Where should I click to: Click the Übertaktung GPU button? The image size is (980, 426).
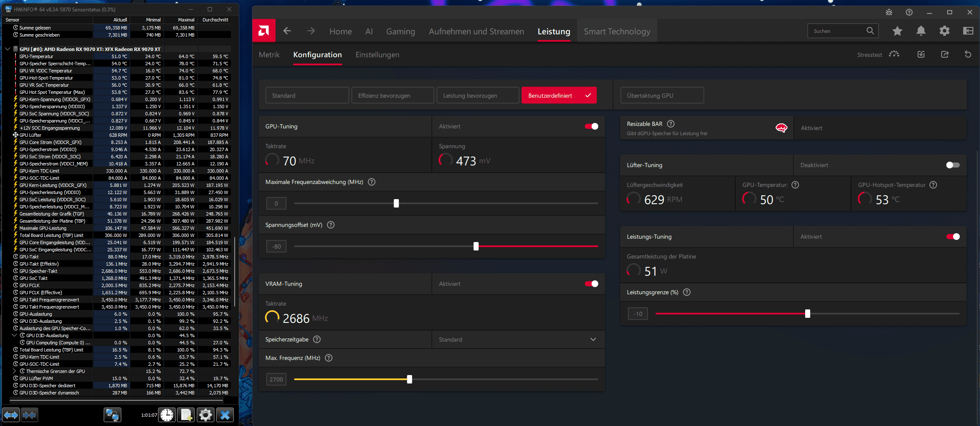662,96
